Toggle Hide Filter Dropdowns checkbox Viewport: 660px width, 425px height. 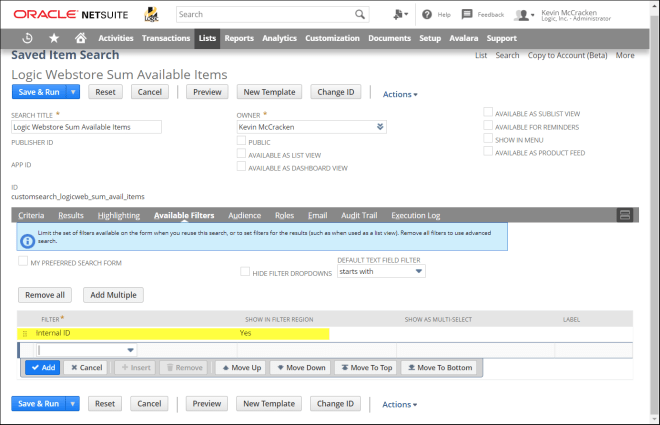(x=245, y=271)
